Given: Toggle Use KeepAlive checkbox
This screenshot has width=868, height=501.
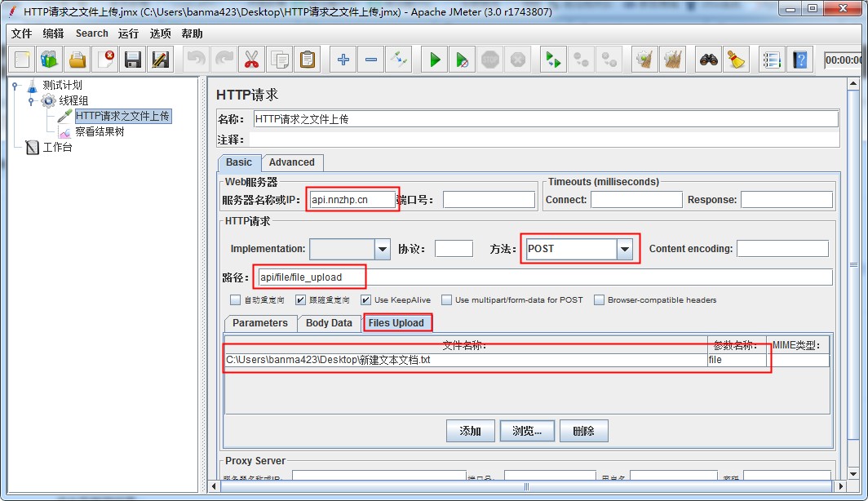Looking at the screenshot, I should tap(365, 300).
